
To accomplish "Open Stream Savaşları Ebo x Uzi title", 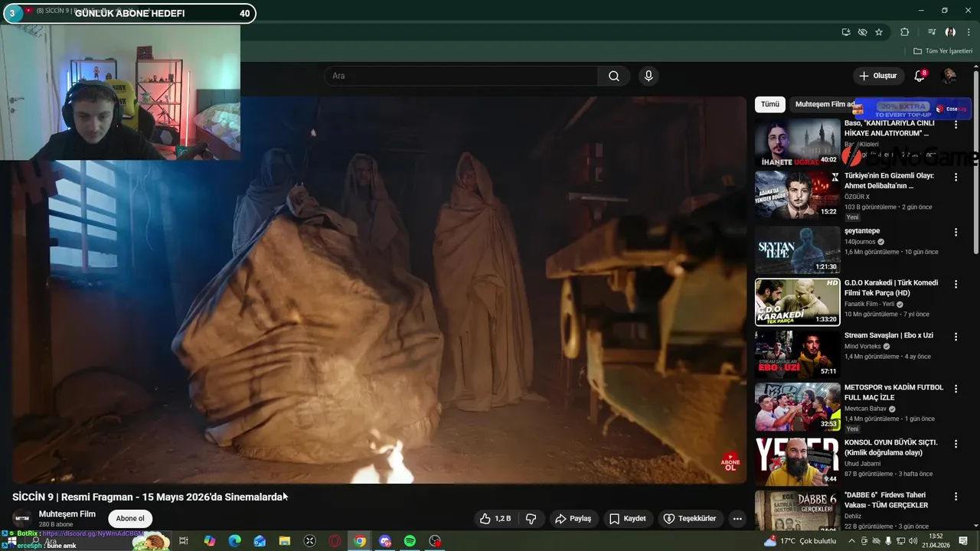I will (x=889, y=335).
